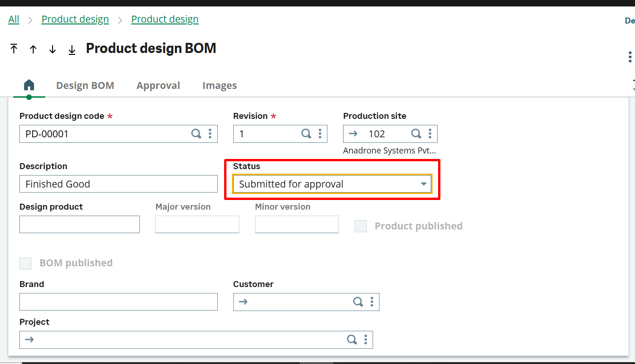The width and height of the screenshot is (635, 364).
Task: Open actions menu for Revision field
Action: coord(320,134)
